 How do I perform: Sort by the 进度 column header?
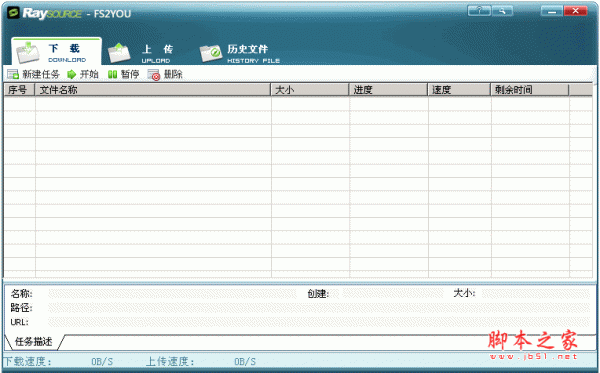(x=388, y=90)
